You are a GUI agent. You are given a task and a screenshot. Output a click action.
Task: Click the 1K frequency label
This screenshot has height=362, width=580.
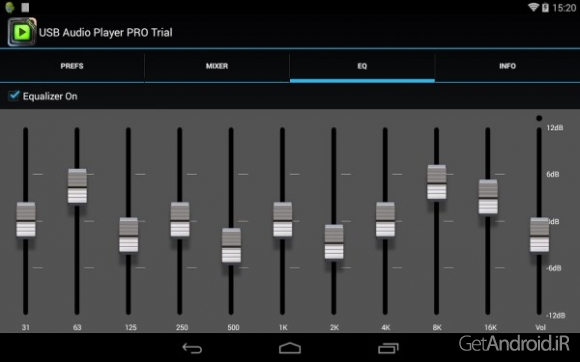pyautogui.click(x=283, y=327)
